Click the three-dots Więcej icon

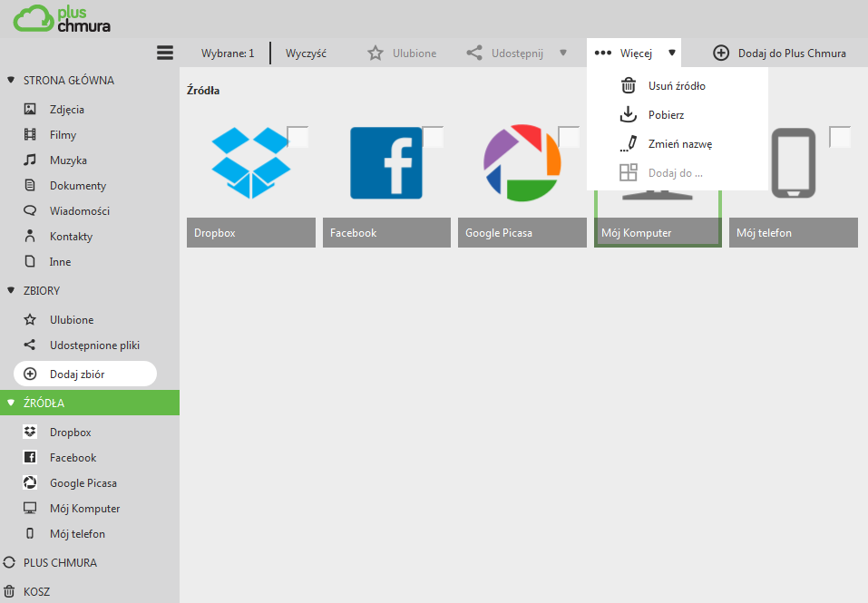point(603,53)
